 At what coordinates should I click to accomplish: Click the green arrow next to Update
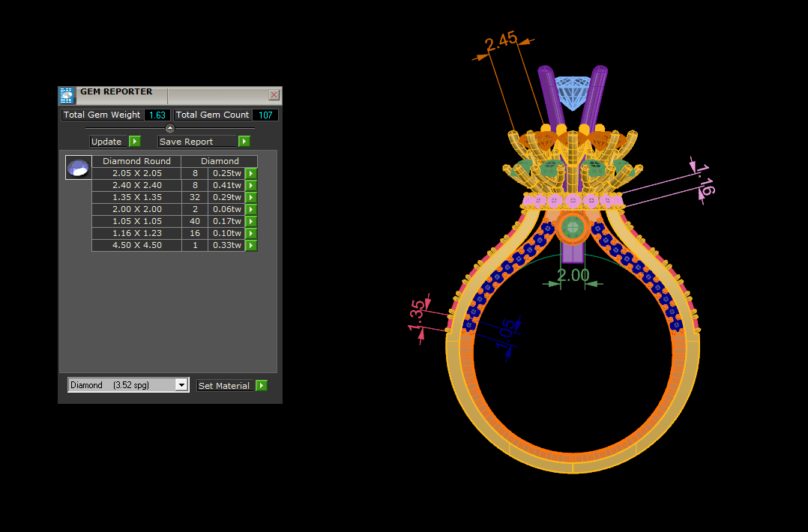(134, 141)
